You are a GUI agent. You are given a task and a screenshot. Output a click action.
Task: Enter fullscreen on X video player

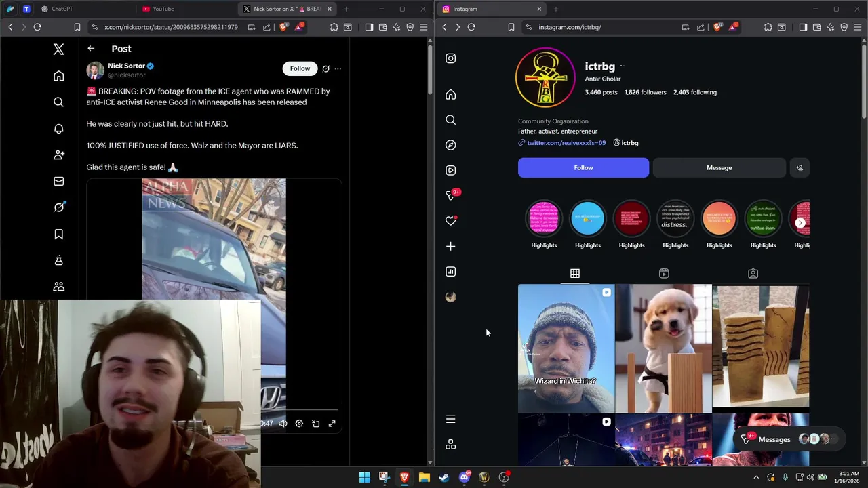(332, 424)
